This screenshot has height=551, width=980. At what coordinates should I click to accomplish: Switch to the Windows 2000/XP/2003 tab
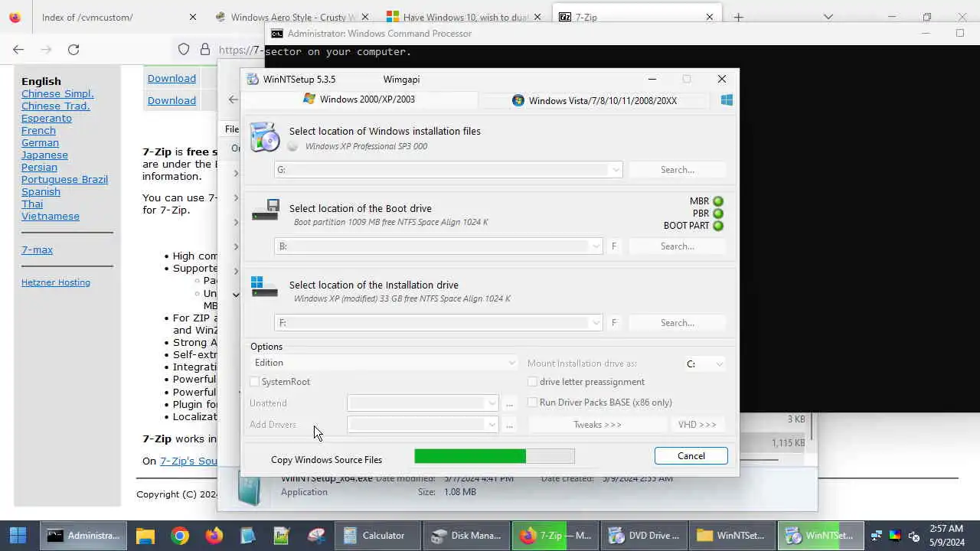pos(360,99)
